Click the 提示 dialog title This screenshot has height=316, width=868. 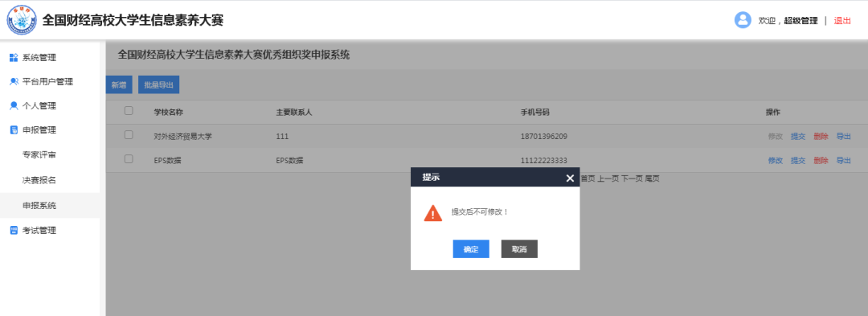coord(432,178)
